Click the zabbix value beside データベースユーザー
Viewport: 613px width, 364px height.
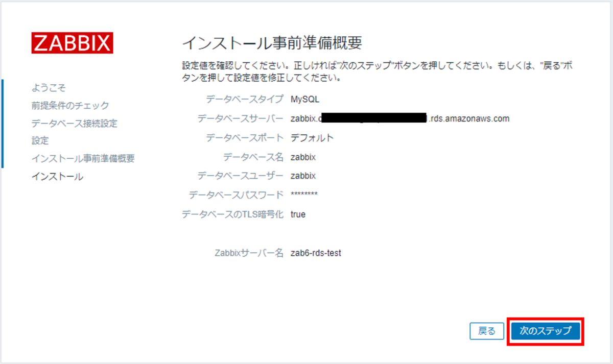303,176
